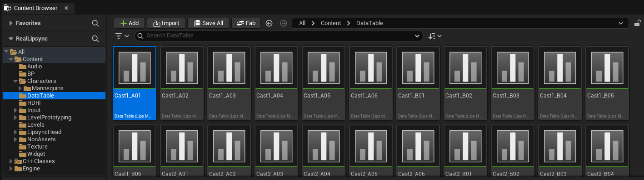
Task: Open the filters menu icon
Action: (x=122, y=36)
